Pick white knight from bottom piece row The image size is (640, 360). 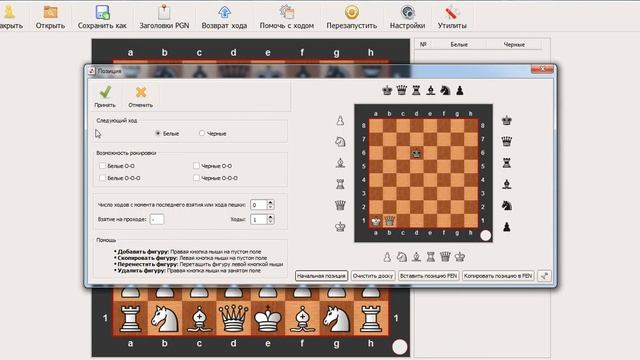(x=402, y=257)
